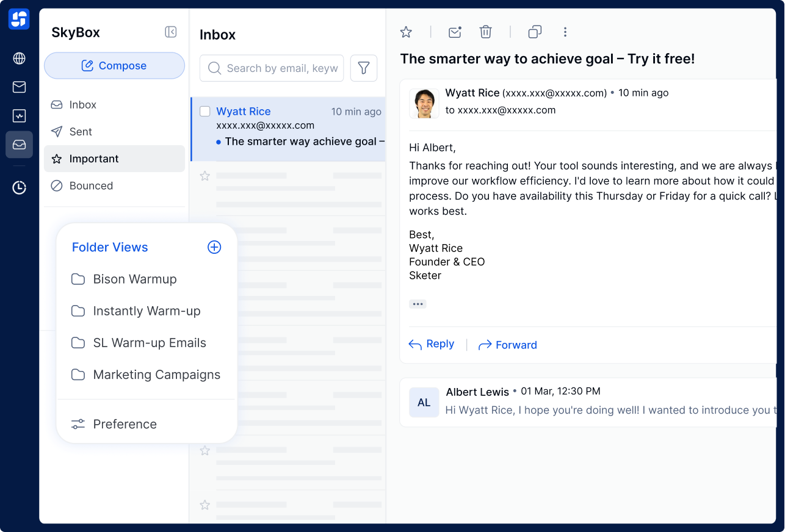Open the Instantly Warm-up folder
Screen dimensions: 785x532
[136, 311]
